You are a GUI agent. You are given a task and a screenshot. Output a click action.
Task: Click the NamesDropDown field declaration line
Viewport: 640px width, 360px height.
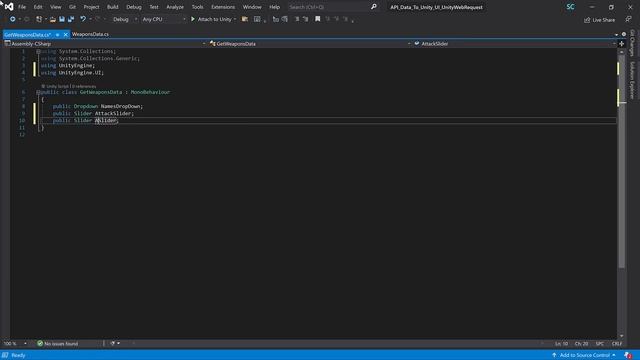(x=98, y=106)
